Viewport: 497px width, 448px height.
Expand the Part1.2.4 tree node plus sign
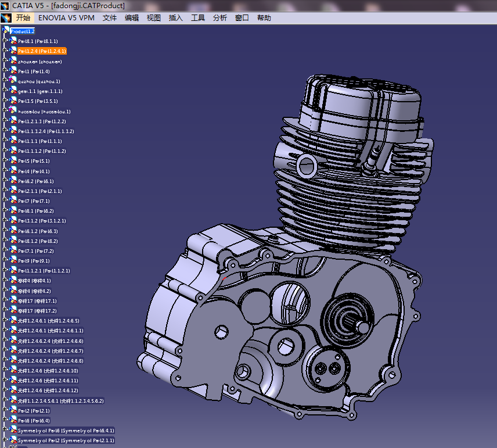tap(5, 50)
